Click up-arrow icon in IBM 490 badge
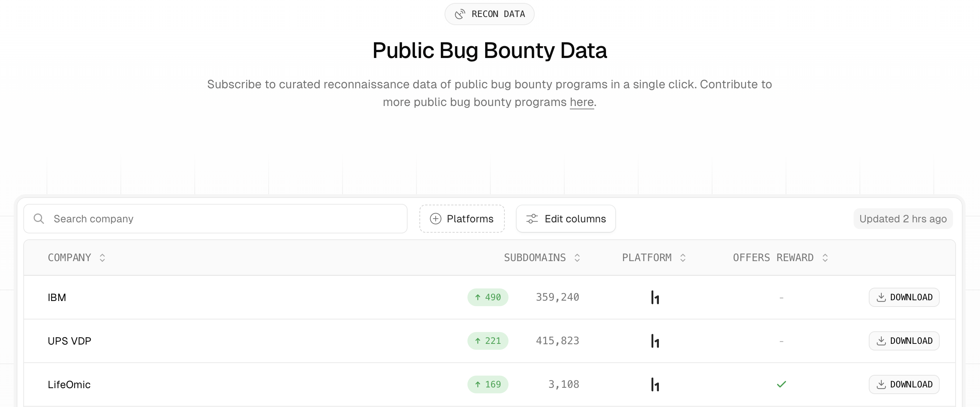The width and height of the screenshot is (980, 407). click(x=478, y=297)
